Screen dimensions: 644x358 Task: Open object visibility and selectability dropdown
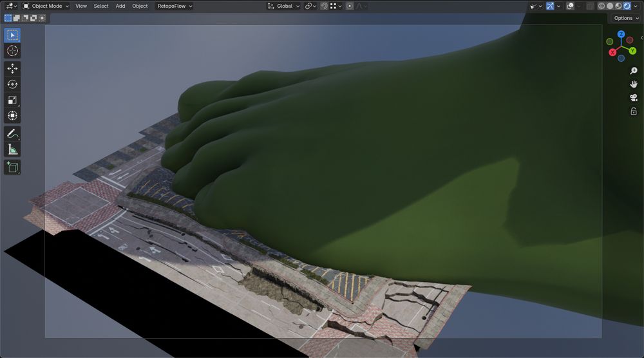[x=536, y=6]
